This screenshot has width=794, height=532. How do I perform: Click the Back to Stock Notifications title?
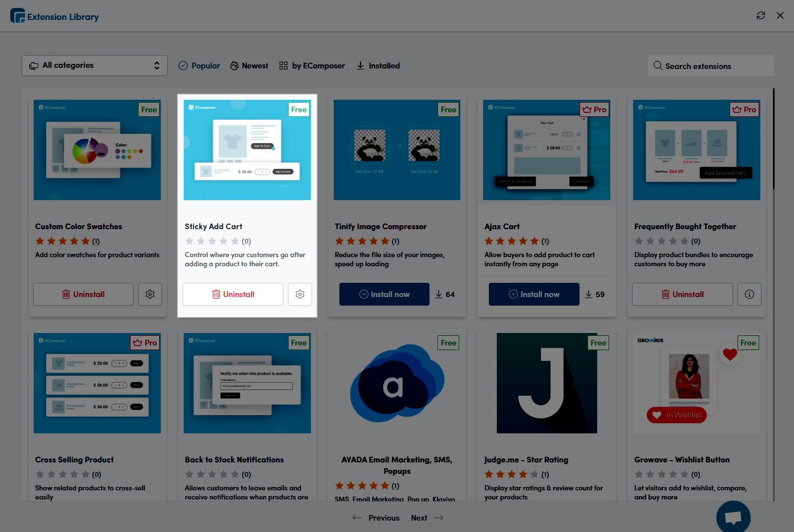pyautogui.click(x=234, y=460)
